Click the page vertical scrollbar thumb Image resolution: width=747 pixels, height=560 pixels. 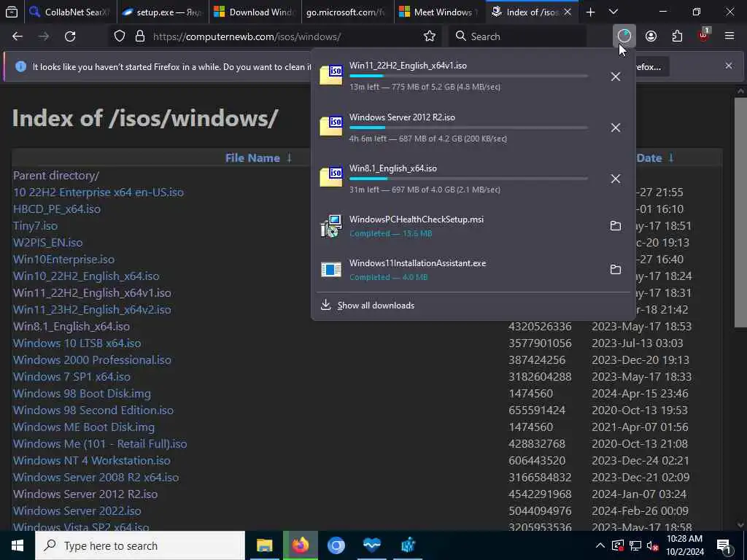[x=740, y=212]
